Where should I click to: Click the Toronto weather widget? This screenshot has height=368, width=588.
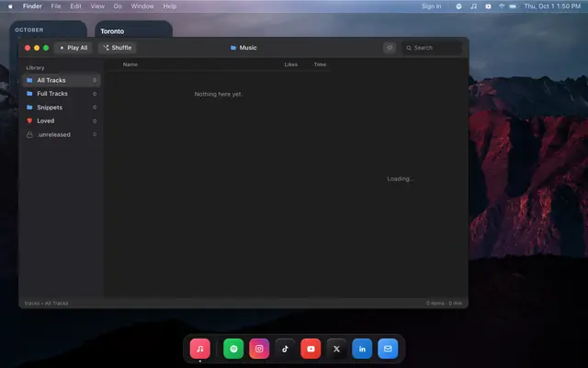pyautogui.click(x=133, y=29)
